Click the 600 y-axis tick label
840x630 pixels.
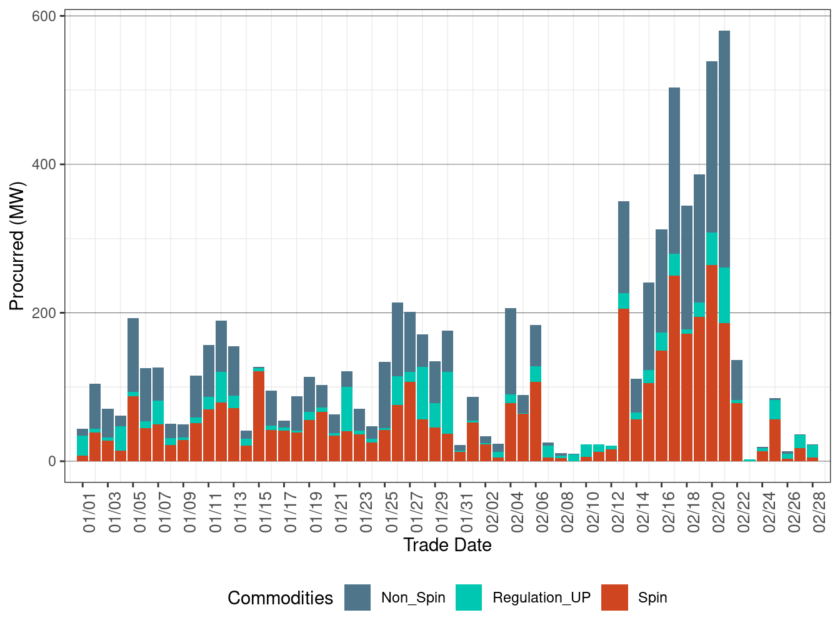[44, 16]
